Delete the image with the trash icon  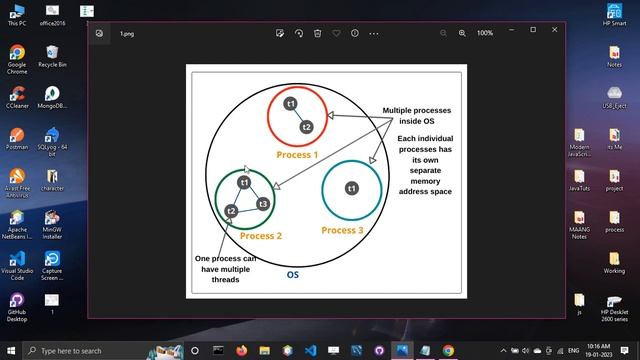[x=318, y=33]
